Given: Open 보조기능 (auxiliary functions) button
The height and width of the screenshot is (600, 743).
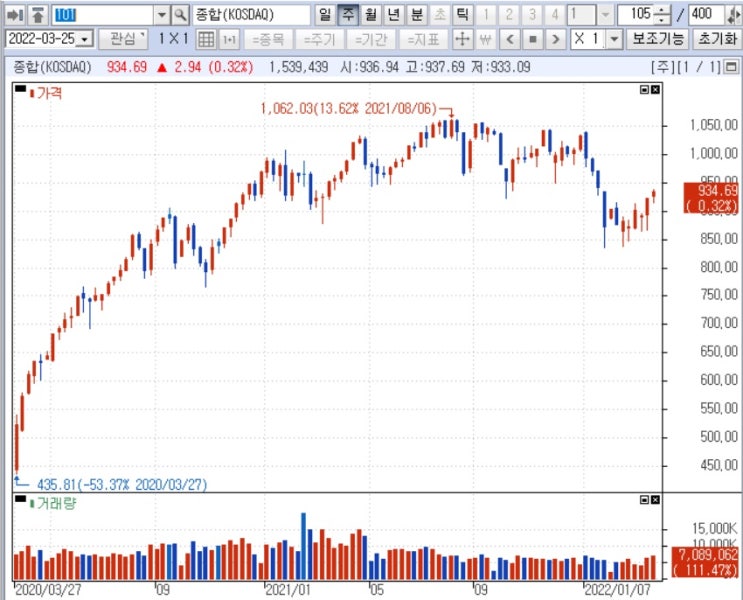Looking at the screenshot, I should coord(658,39).
